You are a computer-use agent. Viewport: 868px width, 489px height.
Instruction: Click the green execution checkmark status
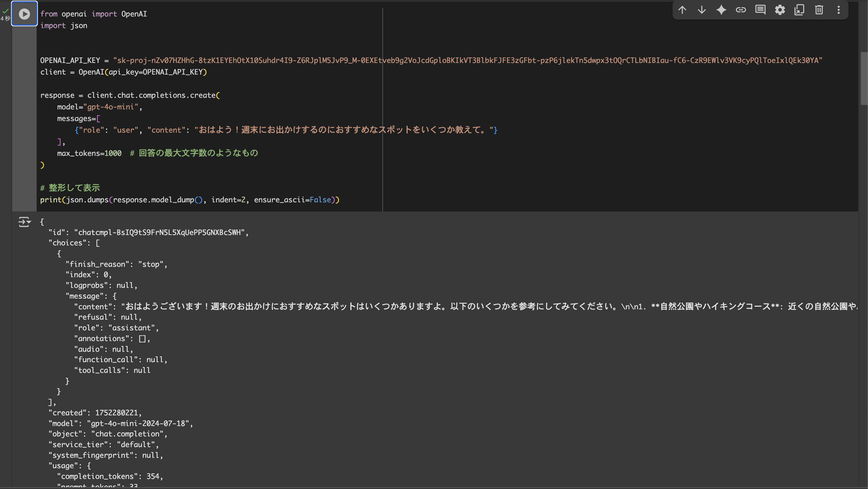(5, 11)
